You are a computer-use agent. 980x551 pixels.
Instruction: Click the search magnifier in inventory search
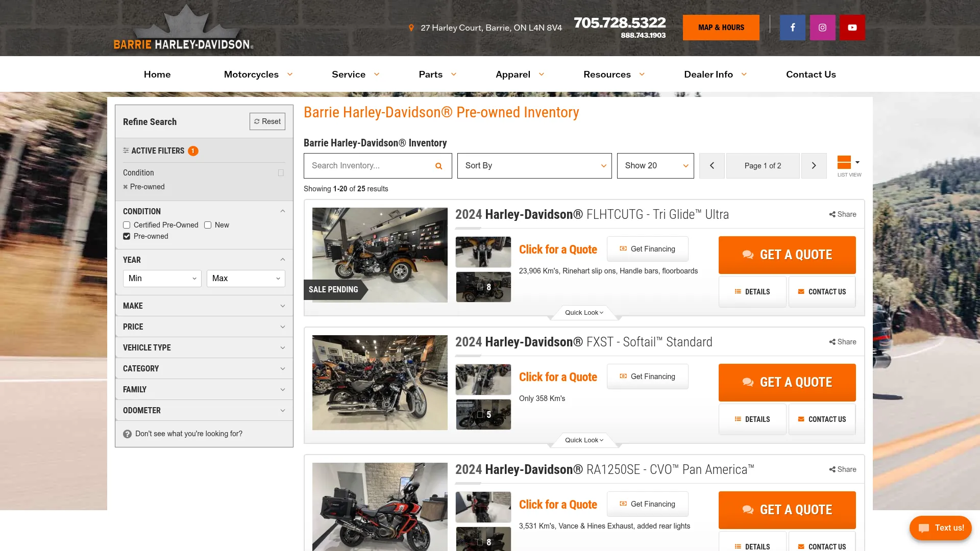coord(438,166)
